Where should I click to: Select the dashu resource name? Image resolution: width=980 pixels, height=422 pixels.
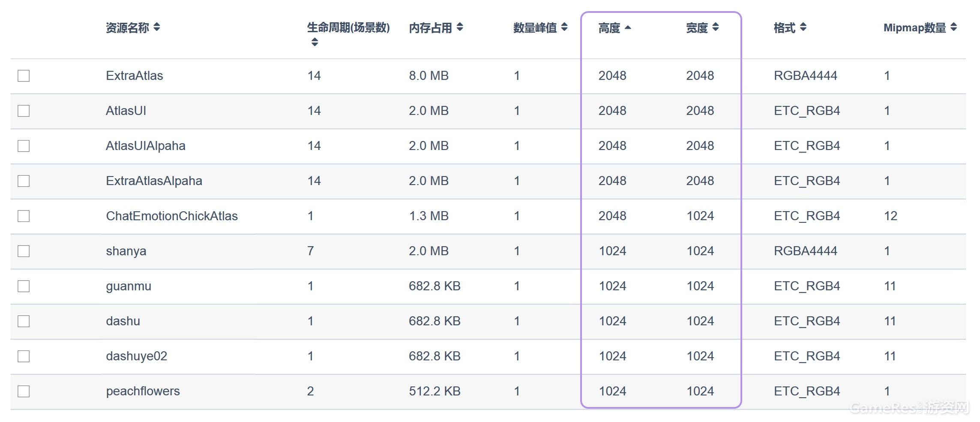123,321
